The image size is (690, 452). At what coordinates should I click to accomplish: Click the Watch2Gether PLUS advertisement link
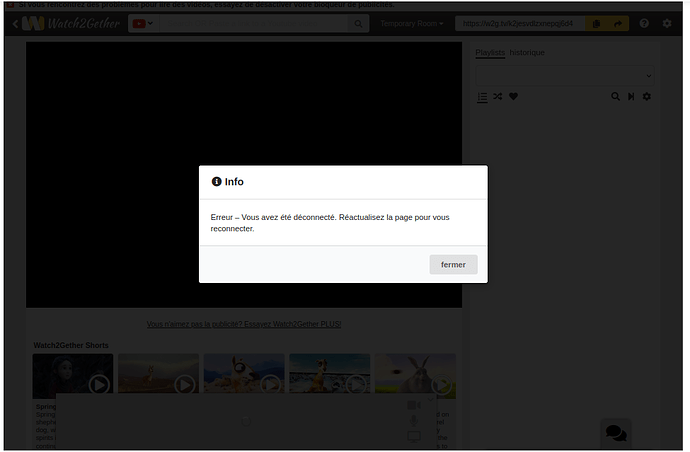pyautogui.click(x=244, y=324)
